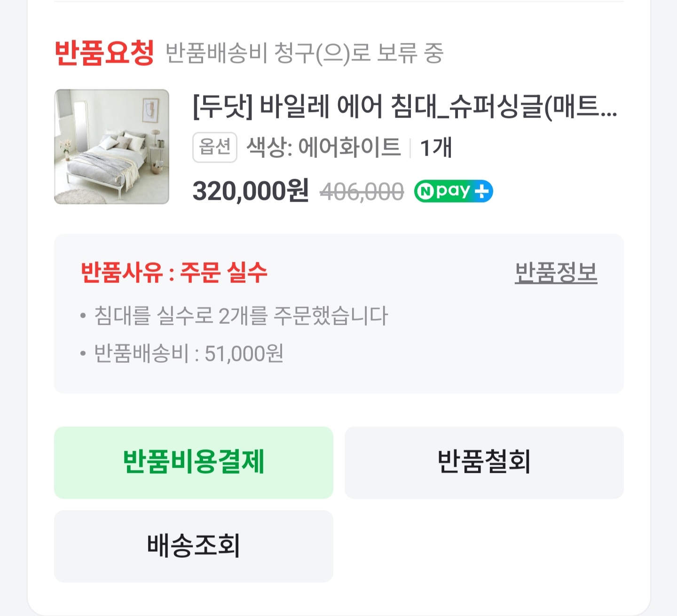Open the bed product thumbnail image
The height and width of the screenshot is (616, 677).
click(x=111, y=147)
